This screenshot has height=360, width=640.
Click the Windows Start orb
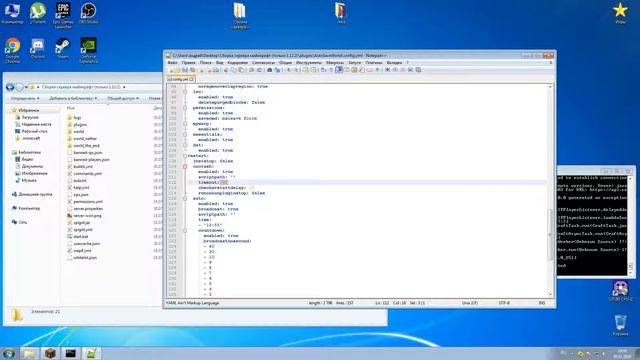9,353
